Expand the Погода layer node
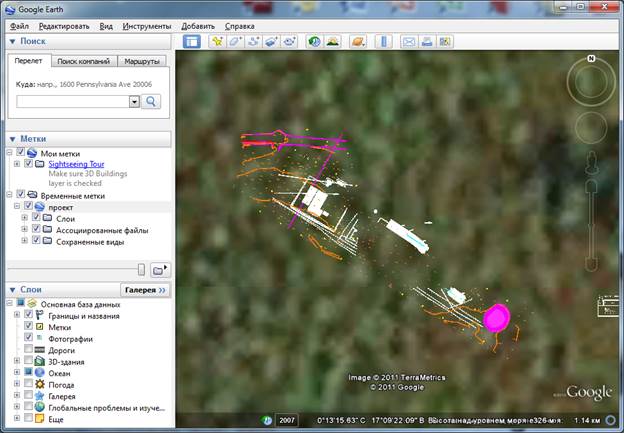Image resolution: width=624 pixels, height=433 pixels. tap(17, 384)
